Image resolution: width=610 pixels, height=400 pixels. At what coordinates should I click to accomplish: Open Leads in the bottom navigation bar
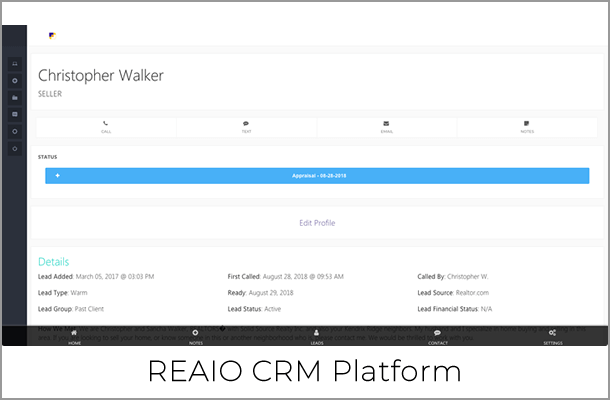[x=317, y=337]
